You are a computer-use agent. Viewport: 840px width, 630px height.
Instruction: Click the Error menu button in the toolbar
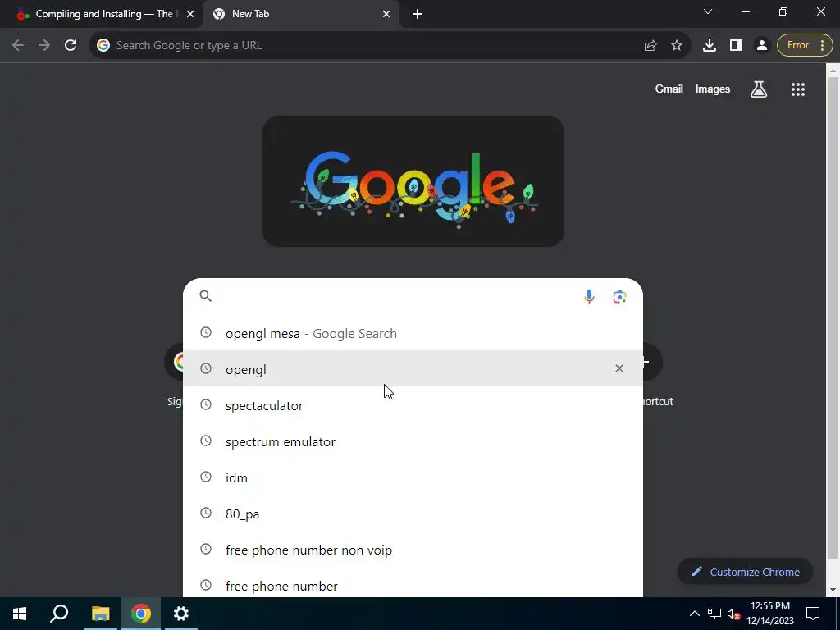[x=805, y=46]
